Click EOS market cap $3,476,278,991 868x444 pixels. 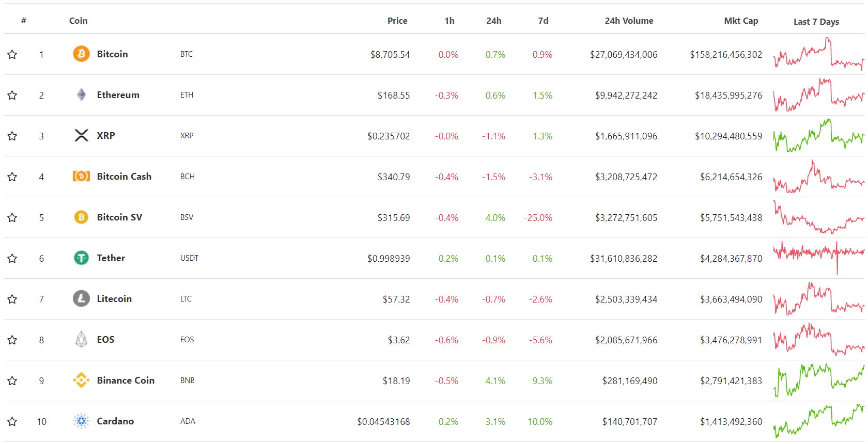tap(731, 340)
